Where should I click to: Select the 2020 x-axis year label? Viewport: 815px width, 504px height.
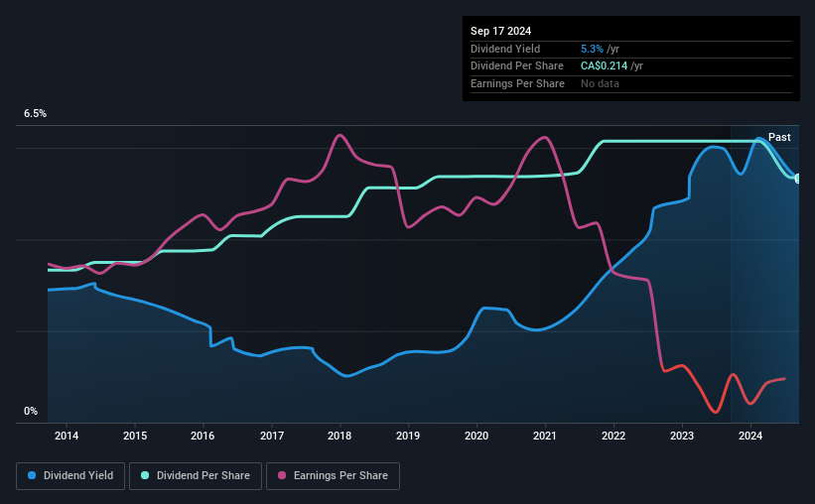click(x=476, y=436)
